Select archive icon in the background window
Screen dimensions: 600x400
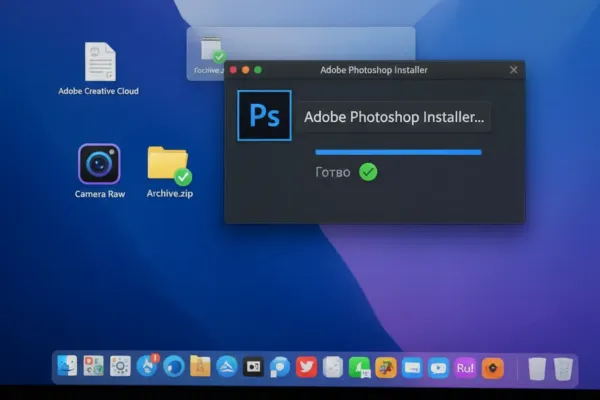[212, 50]
